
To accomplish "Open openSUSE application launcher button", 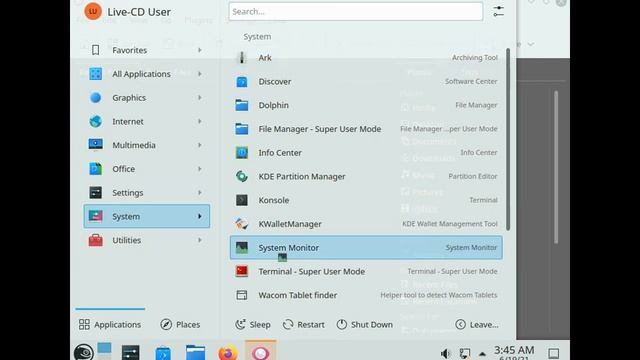I will [x=84, y=353].
